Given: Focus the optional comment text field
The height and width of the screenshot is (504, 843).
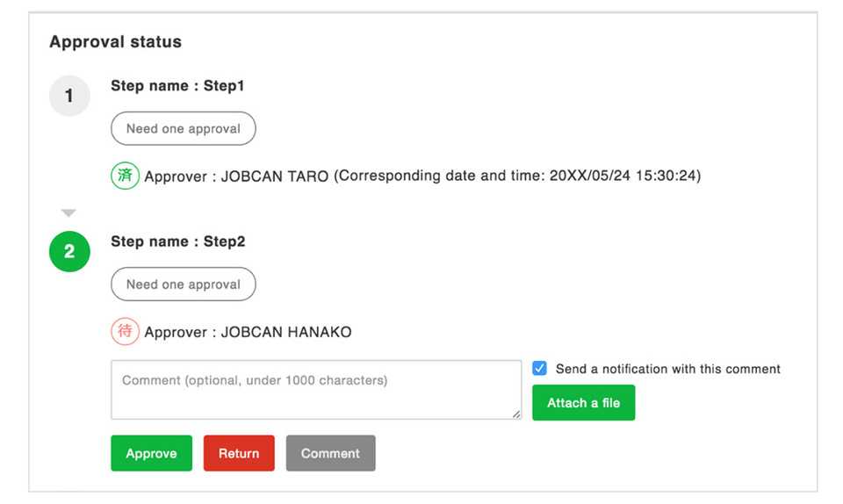Looking at the screenshot, I should [315, 390].
